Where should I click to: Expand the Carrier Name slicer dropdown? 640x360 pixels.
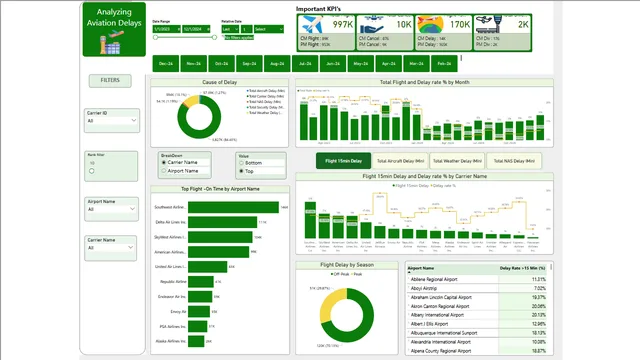tap(131, 247)
